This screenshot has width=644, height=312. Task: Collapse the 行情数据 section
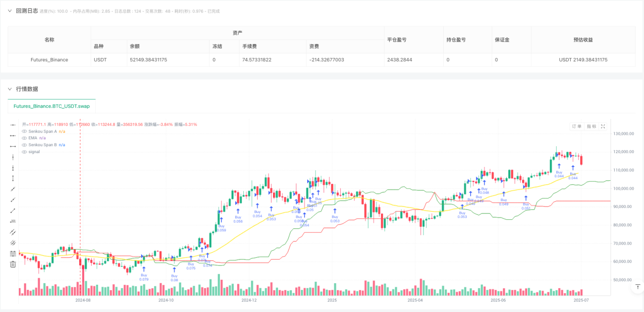pyautogui.click(x=9, y=89)
